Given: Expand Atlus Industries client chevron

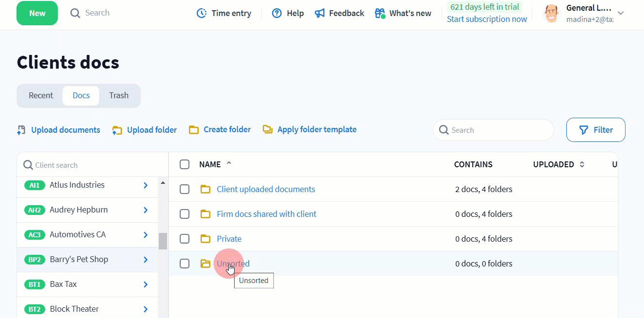Looking at the screenshot, I should (x=145, y=185).
